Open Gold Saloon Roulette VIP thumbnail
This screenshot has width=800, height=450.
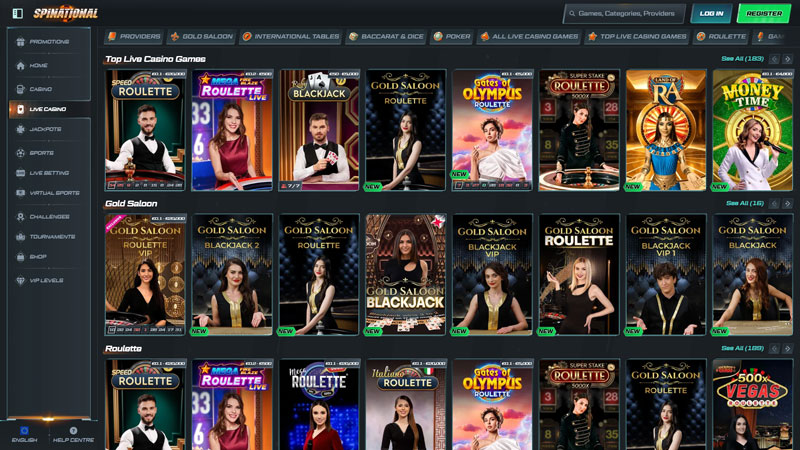point(145,274)
